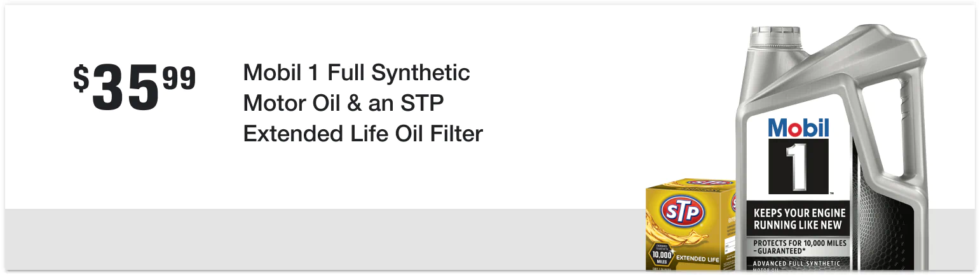Click the superscript 99 cents
Image resolution: width=980 pixels, height=275 pixels.
pyautogui.click(x=179, y=79)
